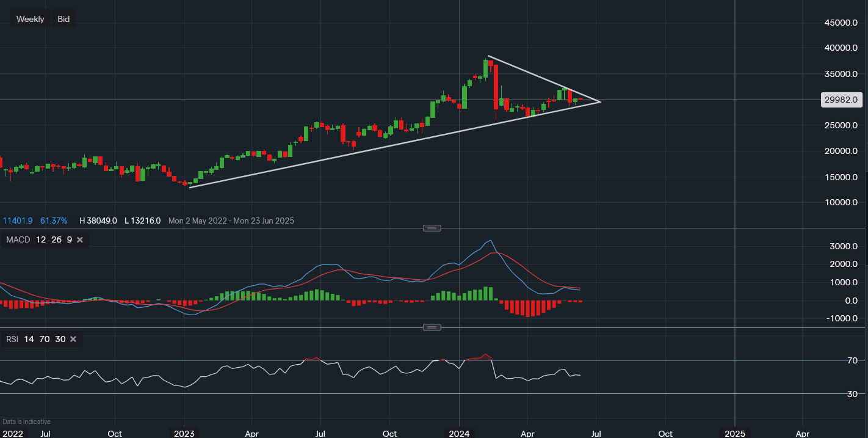Click the MACD slow period value 26
This screenshot has height=438, width=868.
click(56, 240)
